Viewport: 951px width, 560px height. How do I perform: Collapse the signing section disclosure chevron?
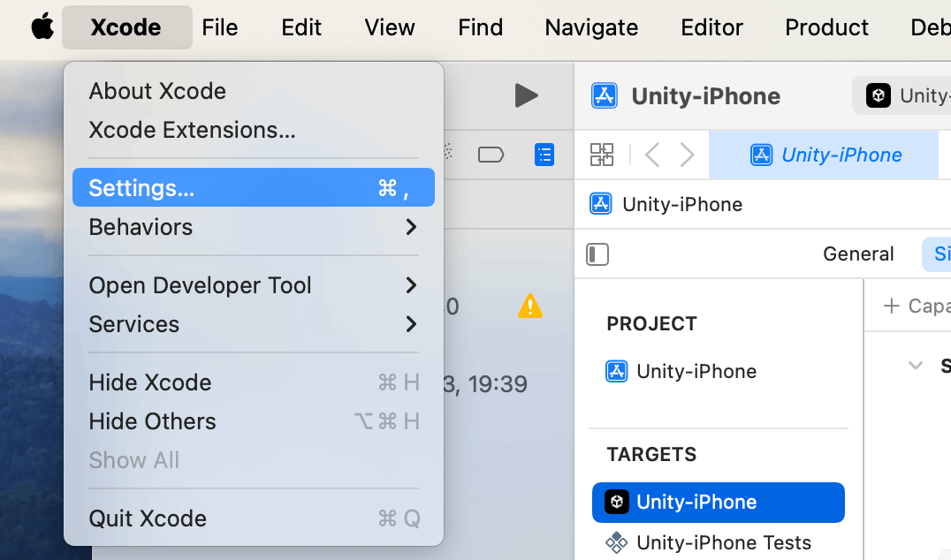(x=916, y=366)
